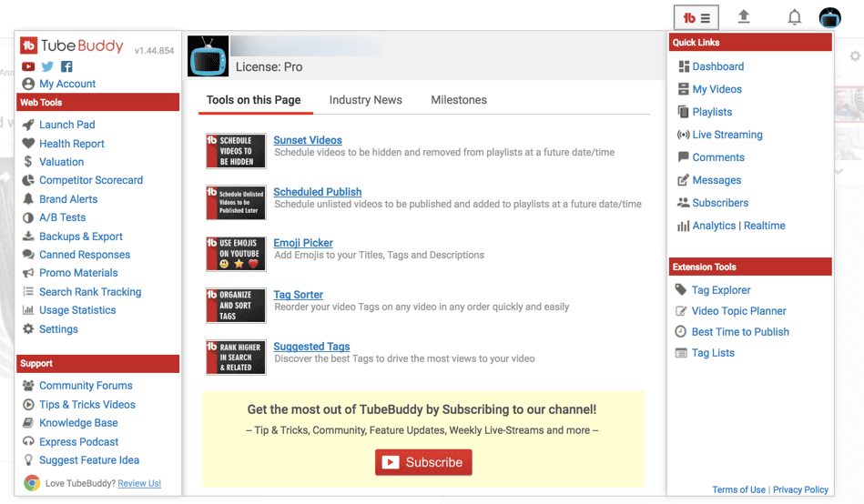The image size is (864, 504).
Task: Click the lightbulb icon for Suggest Feature Idea
Action: pyautogui.click(x=28, y=460)
